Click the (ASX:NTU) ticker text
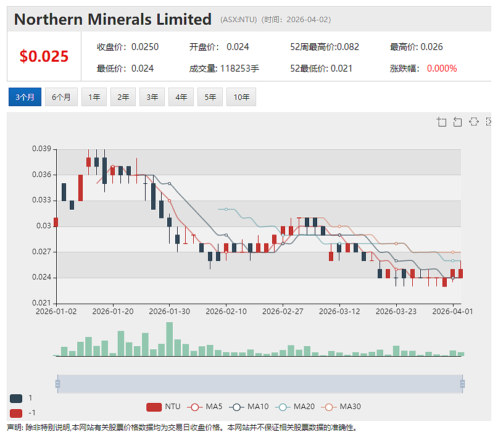The height and width of the screenshot is (448, 498). (239, 20)
